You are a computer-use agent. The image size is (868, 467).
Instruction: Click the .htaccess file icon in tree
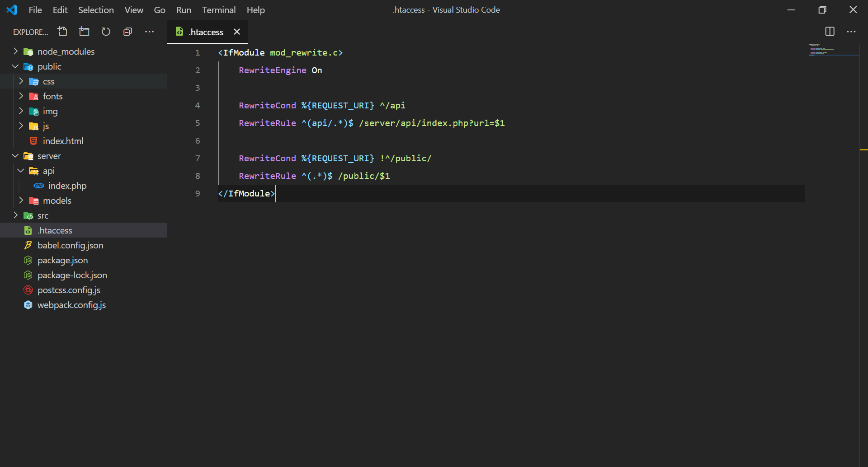coord(28,230)
